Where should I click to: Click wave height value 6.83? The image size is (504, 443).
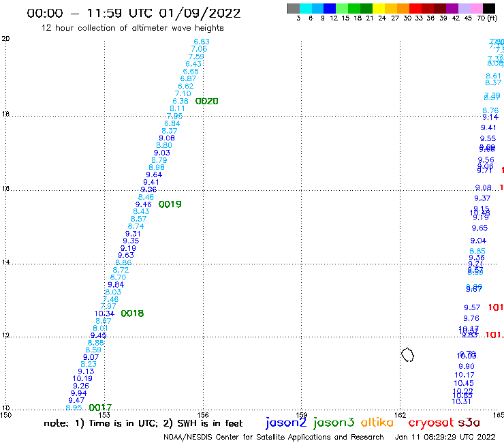(202, 42)
